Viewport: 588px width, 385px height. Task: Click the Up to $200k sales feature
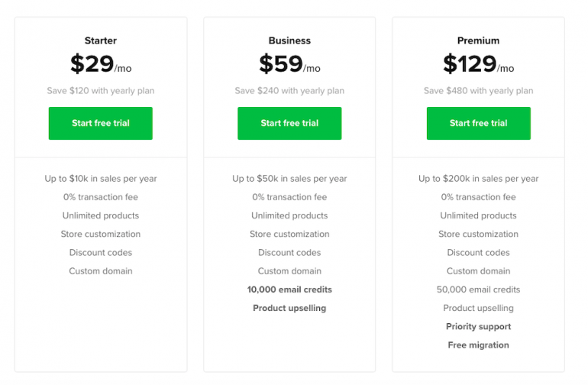(478, 179)
